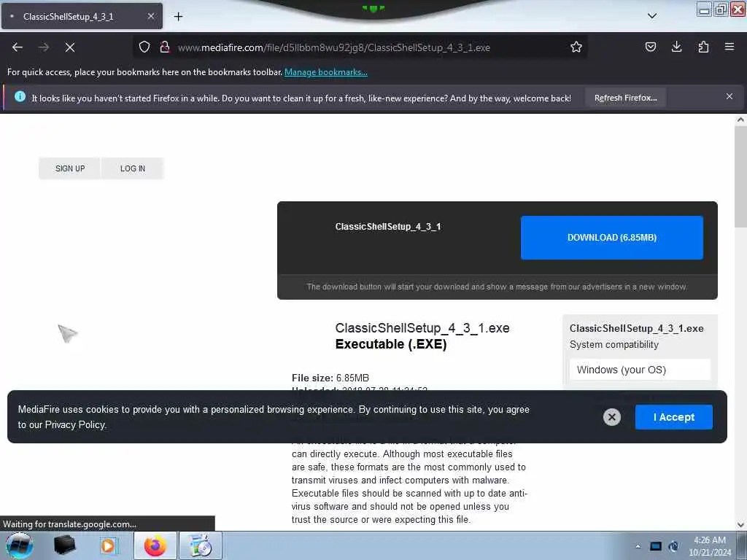Click the monitor tray icon
This screenshot has width=747, height=560.
coord(656,546)
